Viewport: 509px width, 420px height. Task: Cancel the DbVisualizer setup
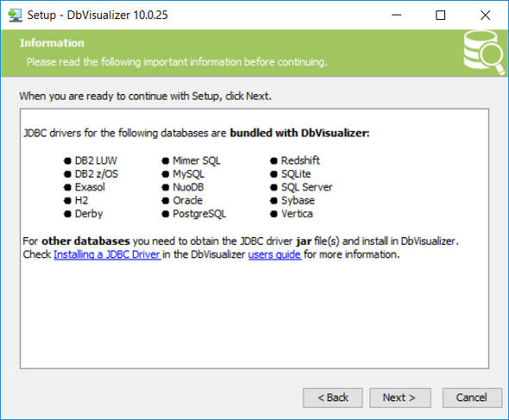pos(472,398)
